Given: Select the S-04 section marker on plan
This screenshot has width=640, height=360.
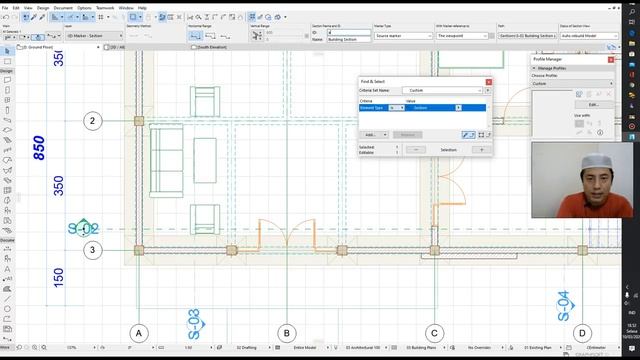Looking at the screenshot, I should pos(565,305).
